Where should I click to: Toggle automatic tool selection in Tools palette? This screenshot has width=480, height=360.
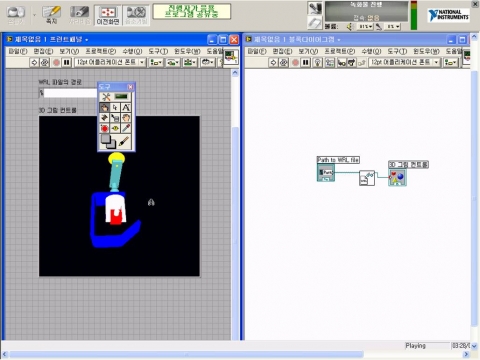coord(115,97)
